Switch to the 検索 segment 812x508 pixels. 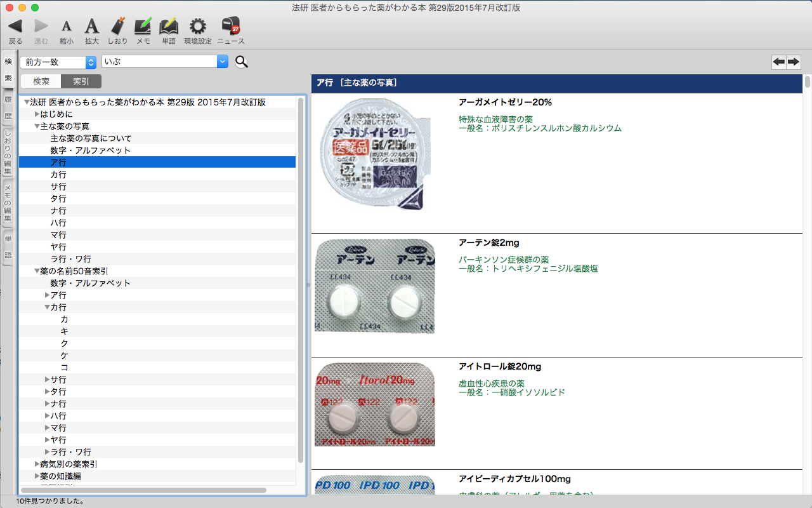[x=41, y=81]
